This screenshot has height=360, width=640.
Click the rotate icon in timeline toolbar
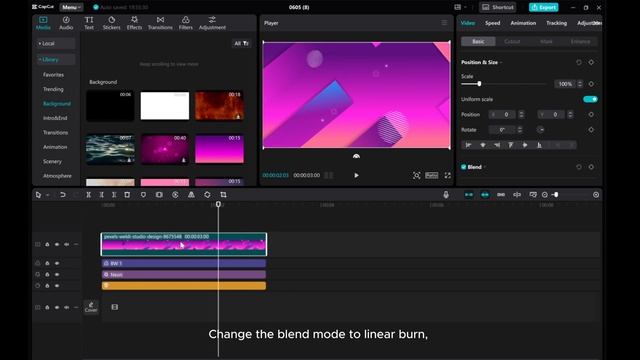point(207,195)
